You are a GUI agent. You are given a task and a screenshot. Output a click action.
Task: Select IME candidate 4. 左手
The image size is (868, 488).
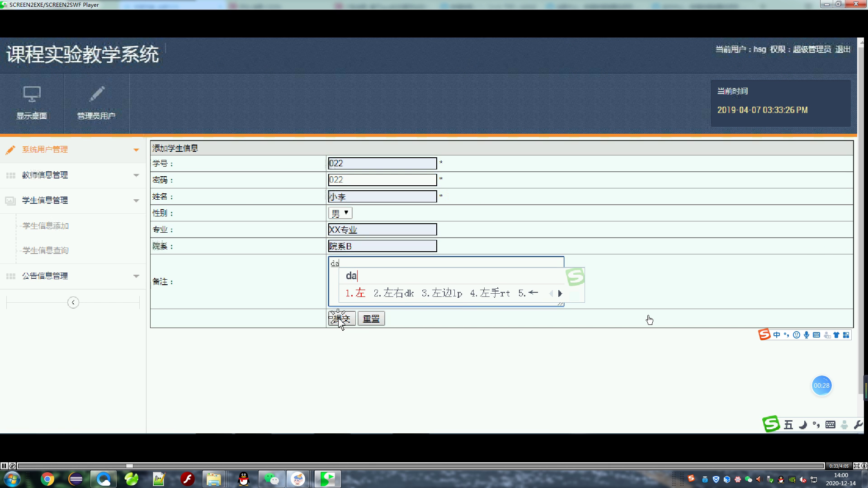tap(490, 293)
